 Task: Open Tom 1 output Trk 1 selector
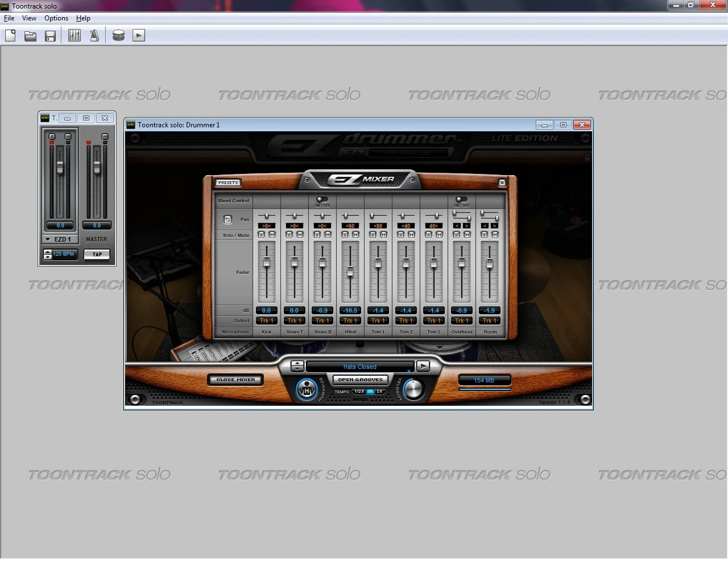coord(378,321)
